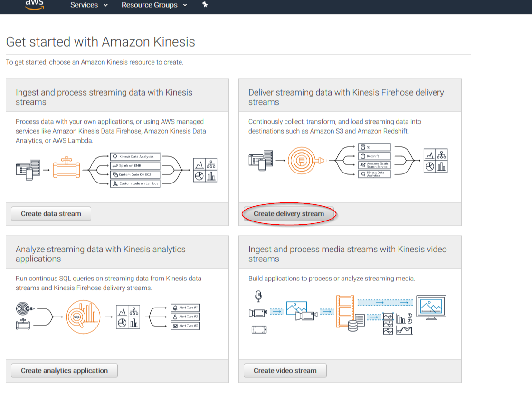Image resolution: width=532 pixels, height=394 pixels.
Task: Click Spark on EMR diagram box
Action: [135, 165]
